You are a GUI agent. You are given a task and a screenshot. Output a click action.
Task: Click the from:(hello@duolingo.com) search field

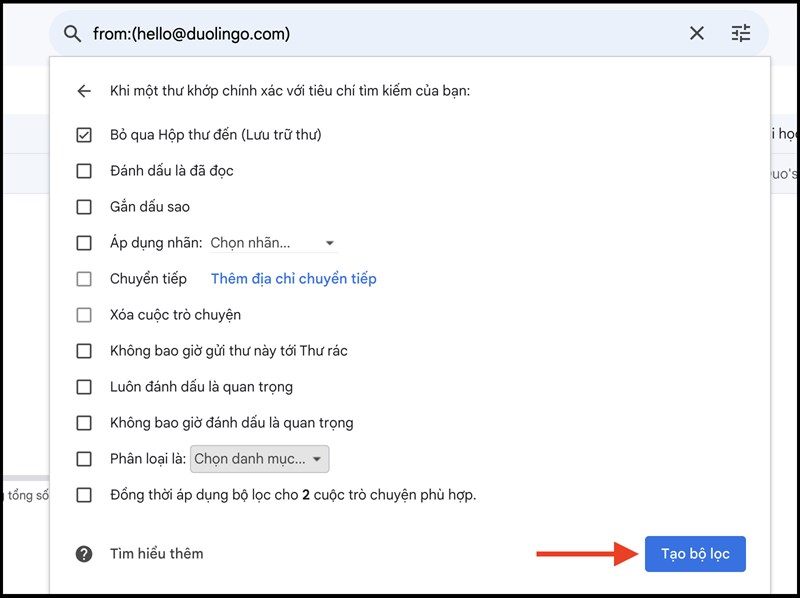pos(380,34)
